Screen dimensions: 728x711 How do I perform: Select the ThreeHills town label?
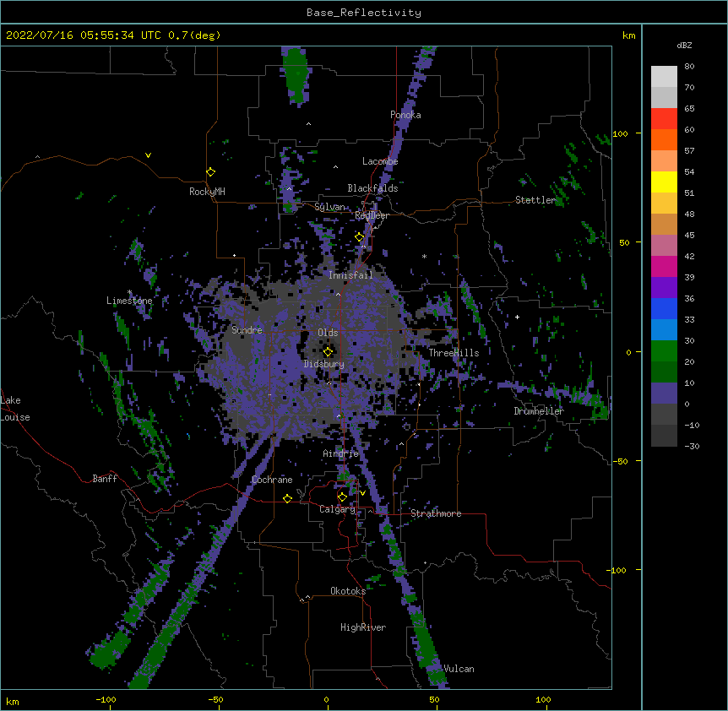click(454, 353)
